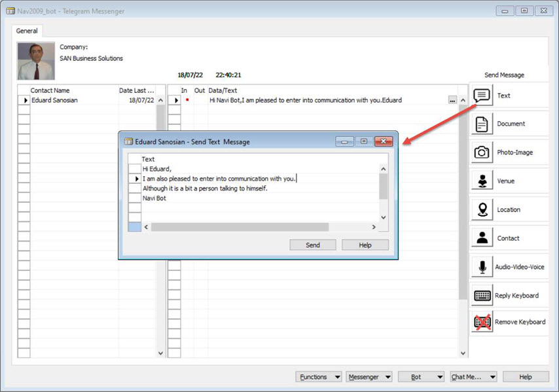Image resolution: width=559 pixels, height=392 pixels.
Task: Click the incoming message text from Eduard
Action: [x=306, y=100]
